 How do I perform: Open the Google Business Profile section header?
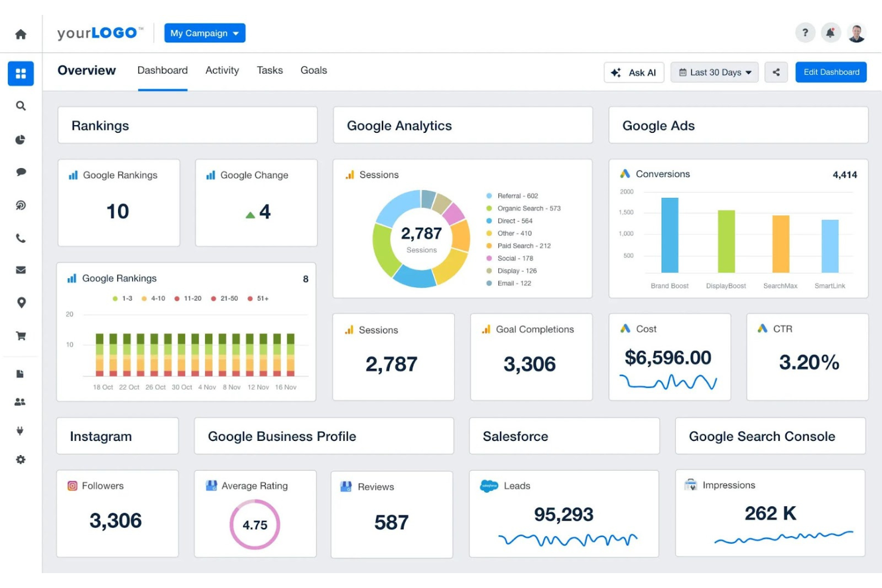click(x=324, y=436)
